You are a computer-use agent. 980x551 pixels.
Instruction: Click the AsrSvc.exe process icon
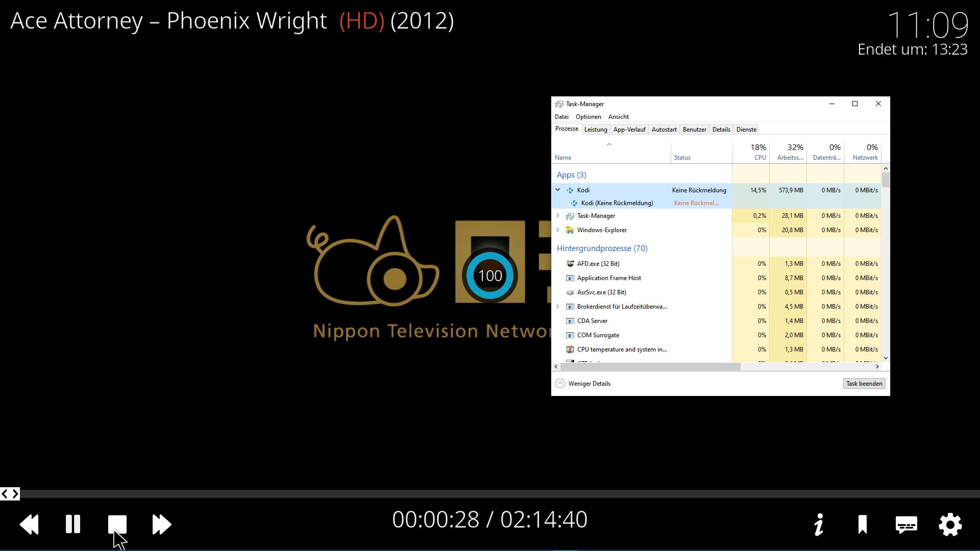pyautogui.click(x=570, y=292)
